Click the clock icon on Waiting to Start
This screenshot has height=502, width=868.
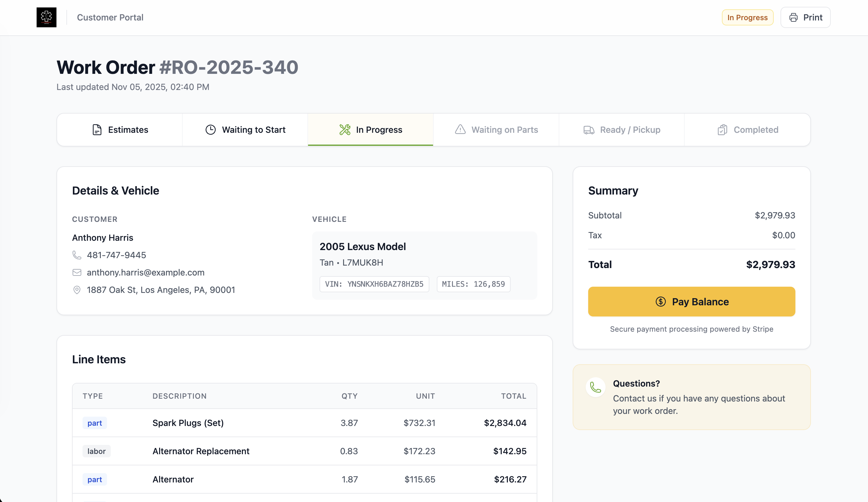tap(211, 130)
